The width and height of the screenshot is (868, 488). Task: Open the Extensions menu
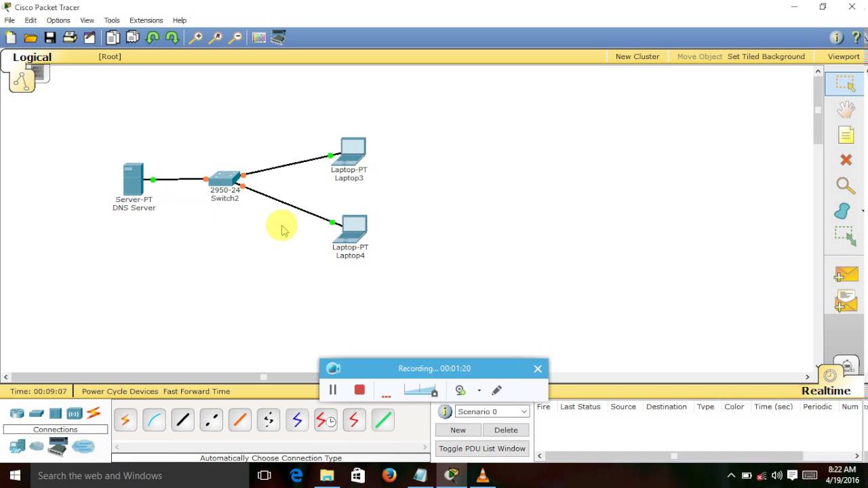[146, 20]
